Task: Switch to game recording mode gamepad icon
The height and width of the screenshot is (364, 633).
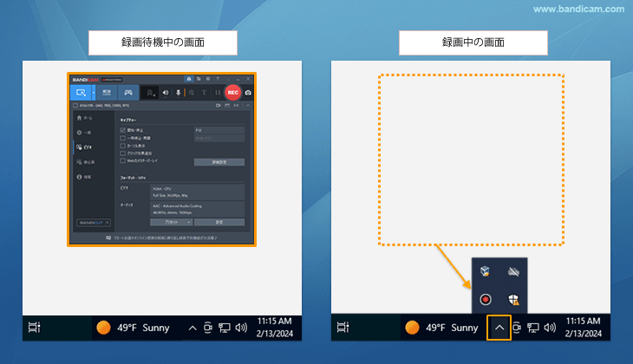Action: pos(129,92)
